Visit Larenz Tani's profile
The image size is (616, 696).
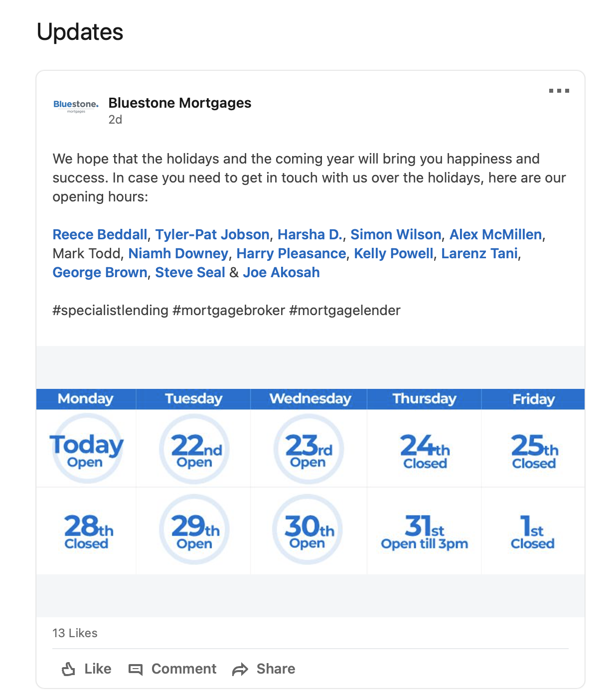coord(479,253)
